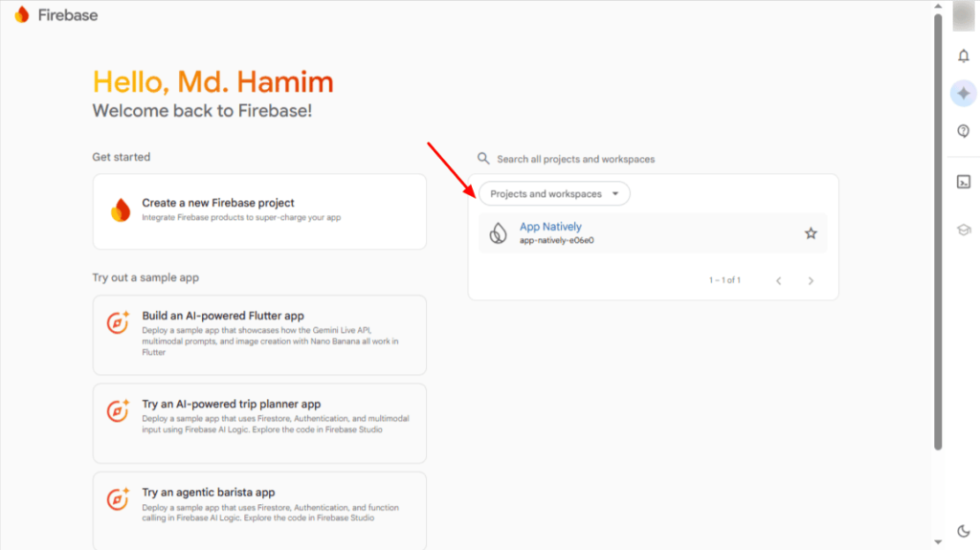Click the trip planner sample icon
Image resolution: width=980 pixels, height=550 pixels.
click(x=118, y=410)
